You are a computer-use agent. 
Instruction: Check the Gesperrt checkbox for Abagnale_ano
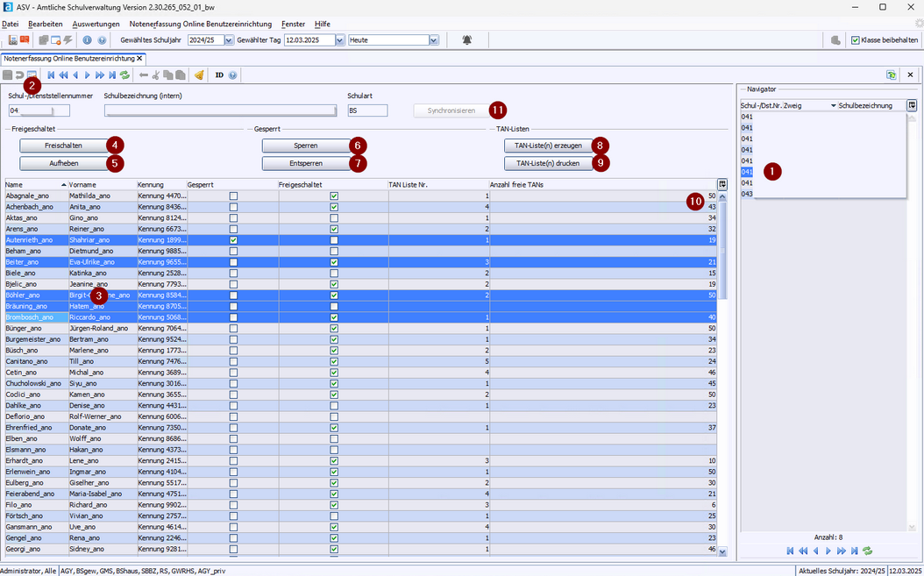coord(233,196)
